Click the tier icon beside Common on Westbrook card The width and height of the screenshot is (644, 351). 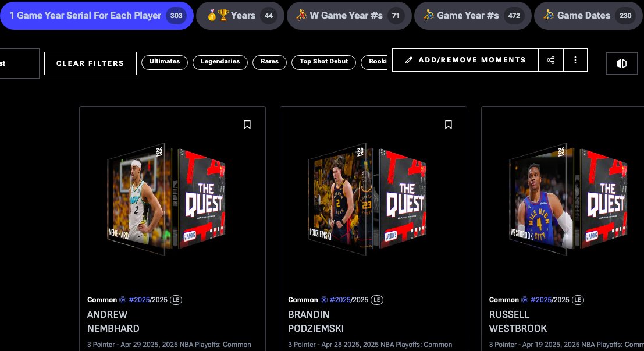(x=525, y=300)
